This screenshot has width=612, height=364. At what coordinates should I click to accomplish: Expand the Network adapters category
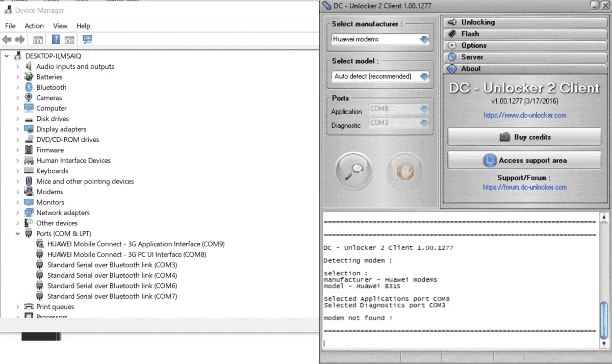tap(17, 213)
